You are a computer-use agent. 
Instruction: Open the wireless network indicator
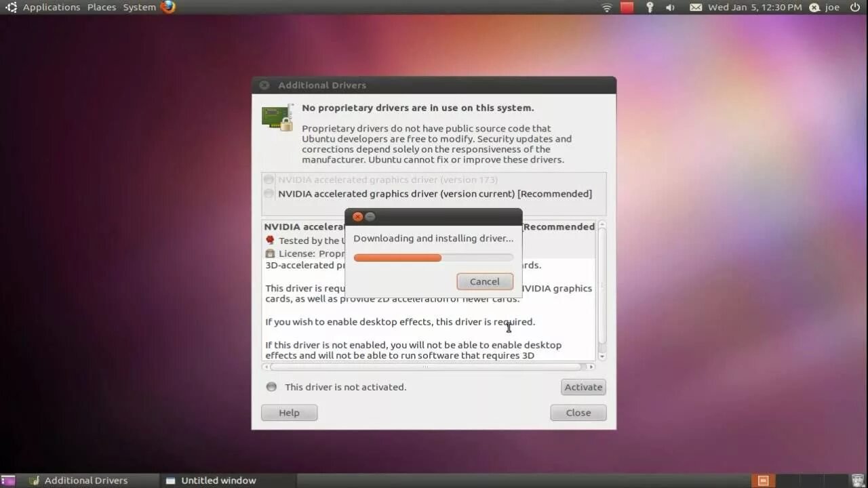click(607, 7)
